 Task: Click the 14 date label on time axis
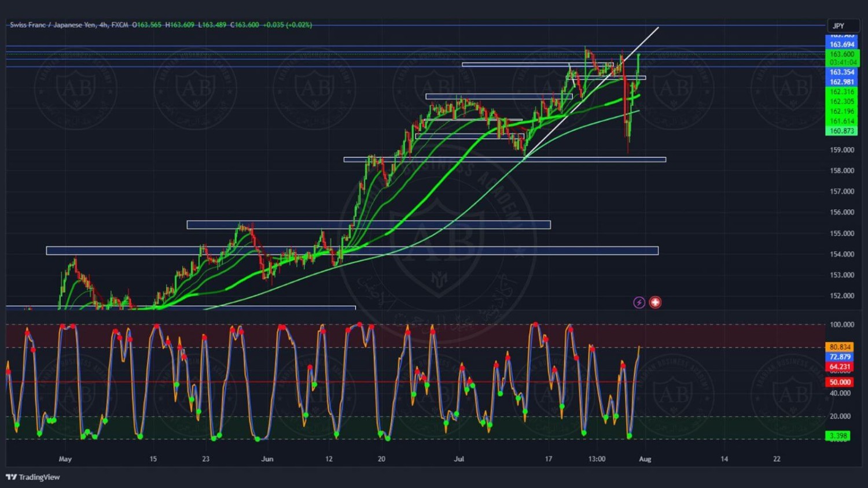[724, 459]
